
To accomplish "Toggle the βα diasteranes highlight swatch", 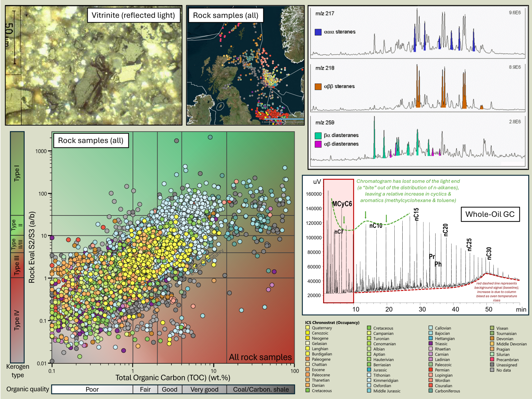I will tap(319, 135).
